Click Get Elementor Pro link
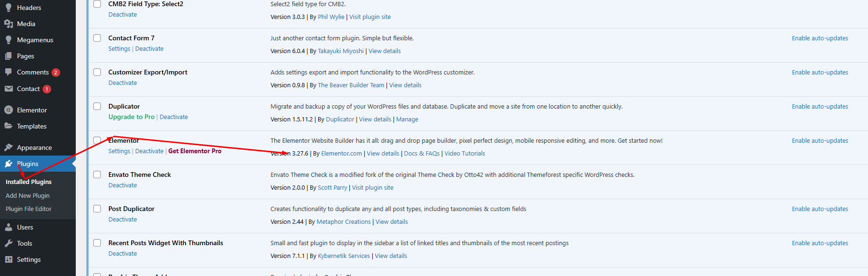Viewport: 868px width, 276px height. (195, 151)
